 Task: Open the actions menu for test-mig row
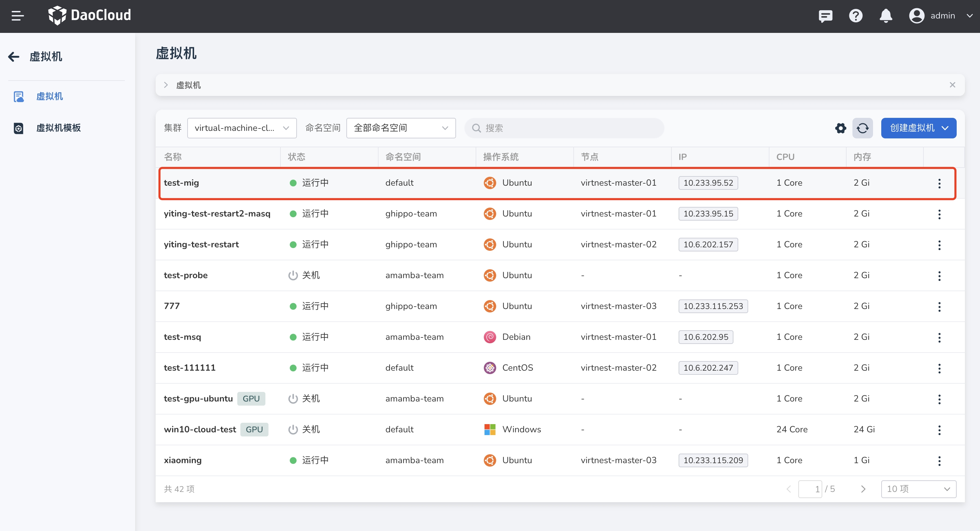pos(939,183)
